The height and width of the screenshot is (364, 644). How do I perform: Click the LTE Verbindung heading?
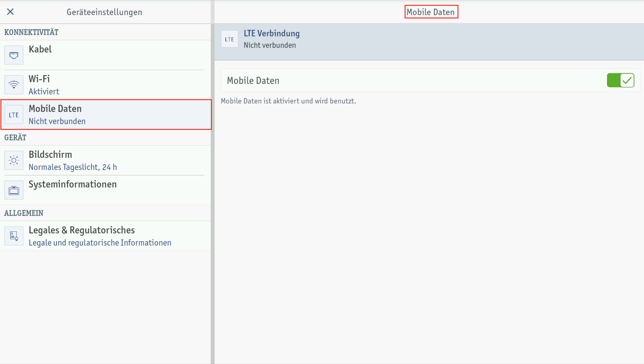(x=272, y=33)
